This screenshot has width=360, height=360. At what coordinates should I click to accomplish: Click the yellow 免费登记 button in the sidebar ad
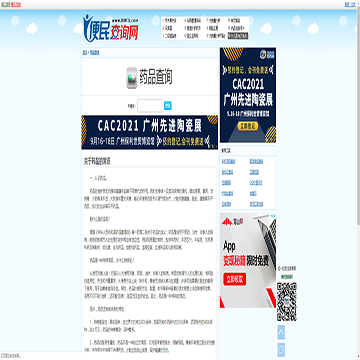click(248, 126)
